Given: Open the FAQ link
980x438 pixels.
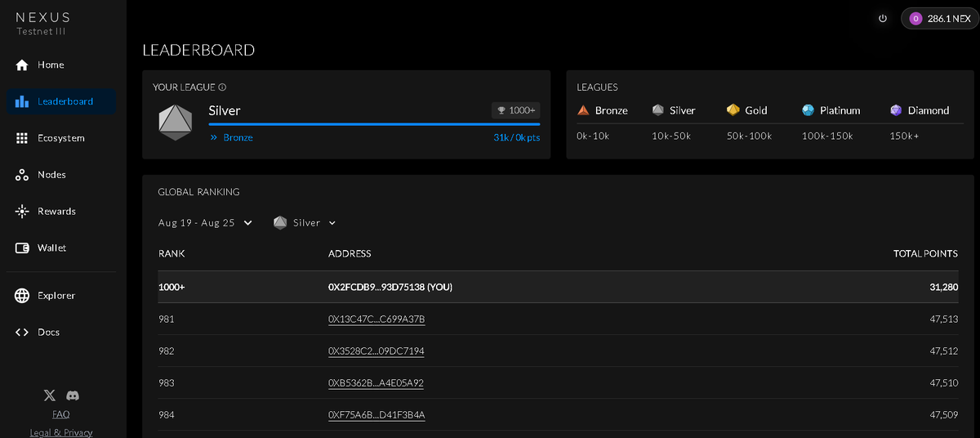Looking at the screenshot, I should [61, 414].
